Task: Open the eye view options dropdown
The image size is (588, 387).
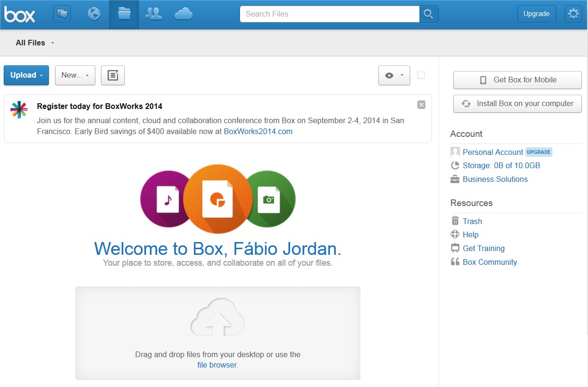Action: [394, 75]
